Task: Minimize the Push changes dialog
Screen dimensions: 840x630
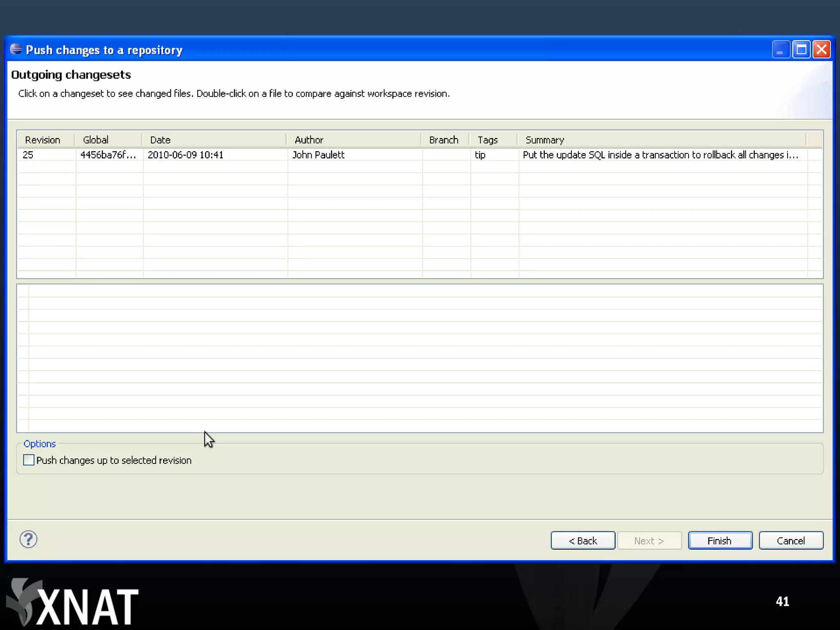Action: click(780, 50)
